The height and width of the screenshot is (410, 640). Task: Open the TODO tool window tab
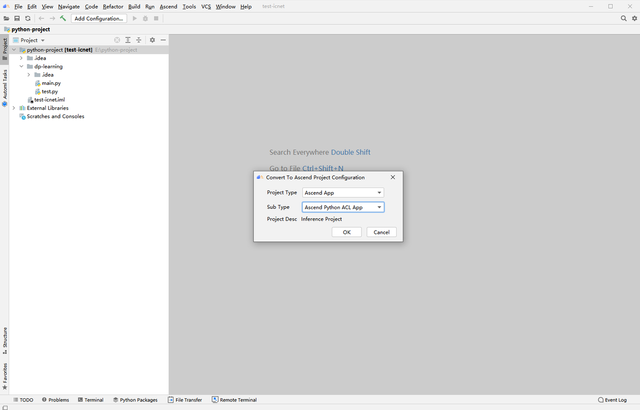tap(23, 400)
